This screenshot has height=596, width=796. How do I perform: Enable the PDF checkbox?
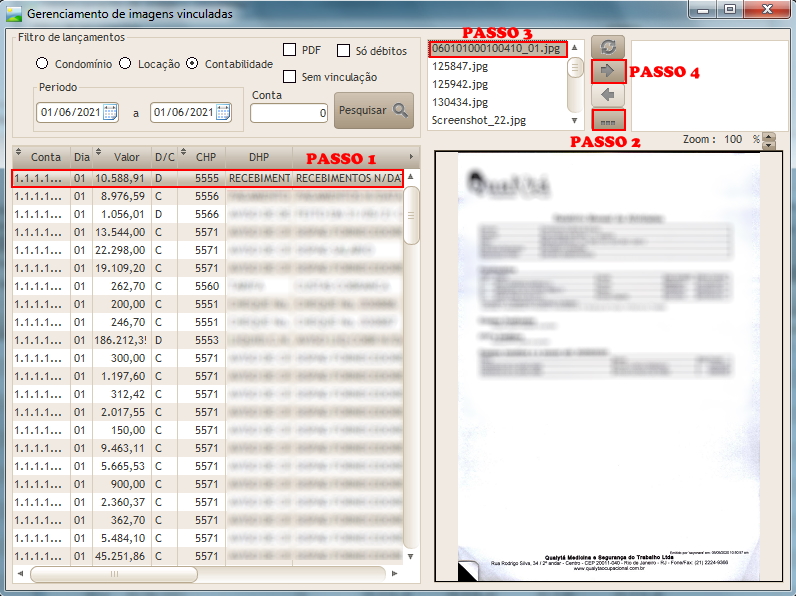pos(290,50)
